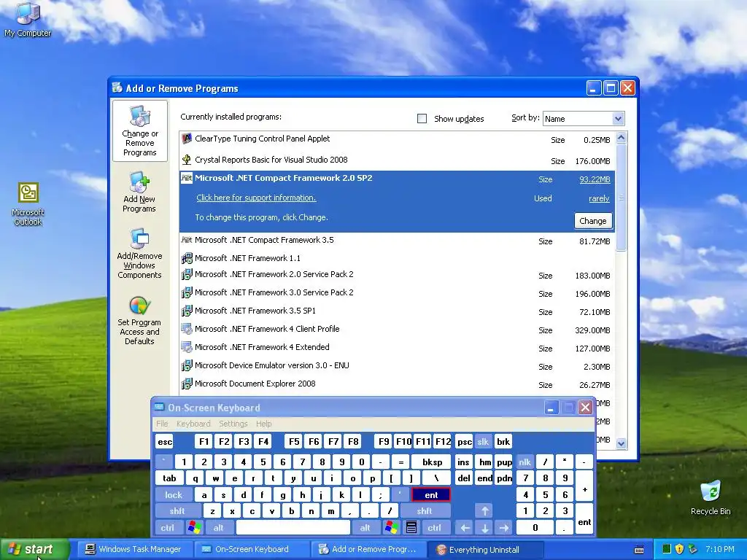Click the psc print screen key
Screen dimensions: 747x560
tap(464, 441)
